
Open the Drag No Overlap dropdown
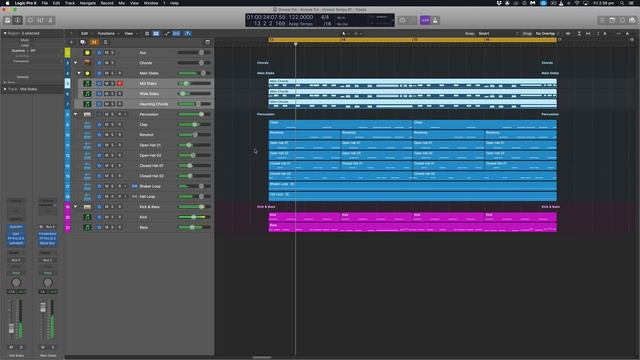click(547, 33)
